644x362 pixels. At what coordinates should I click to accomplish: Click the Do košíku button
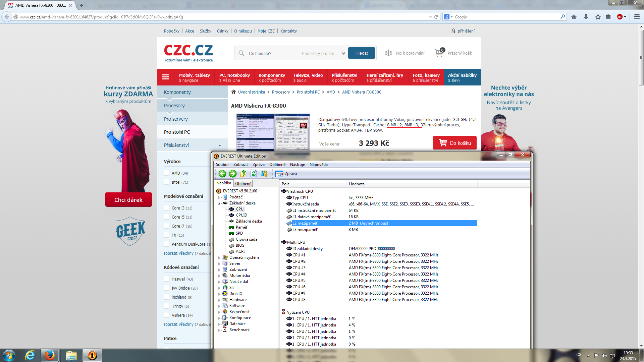click(454, 143)
